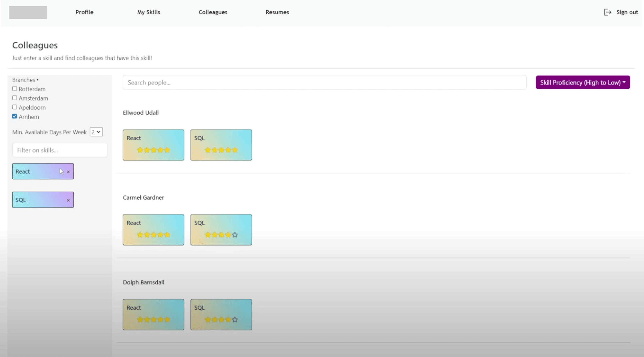The height and width of the screenshot is (357, 644).
Task: Click the first star on Ellwood Udall's React card
Action: tap(140, 150)
